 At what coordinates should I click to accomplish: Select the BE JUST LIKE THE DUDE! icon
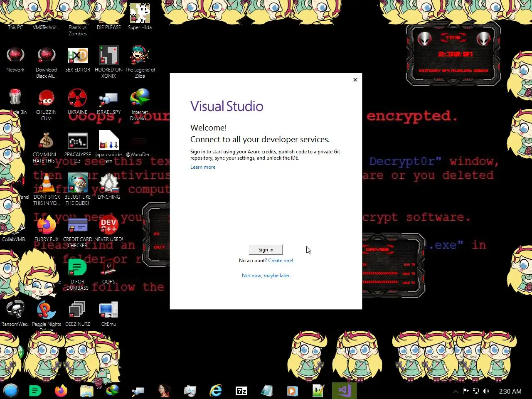tap(77, 190)
